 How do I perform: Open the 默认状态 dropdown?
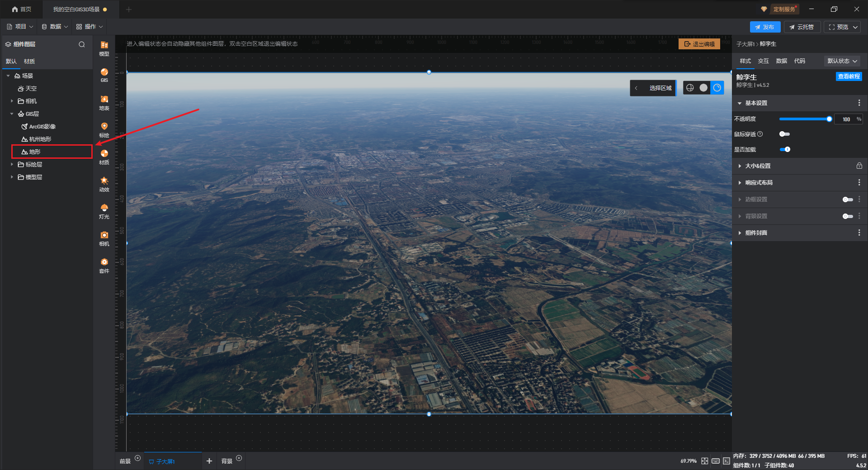(x=842, y=61)
